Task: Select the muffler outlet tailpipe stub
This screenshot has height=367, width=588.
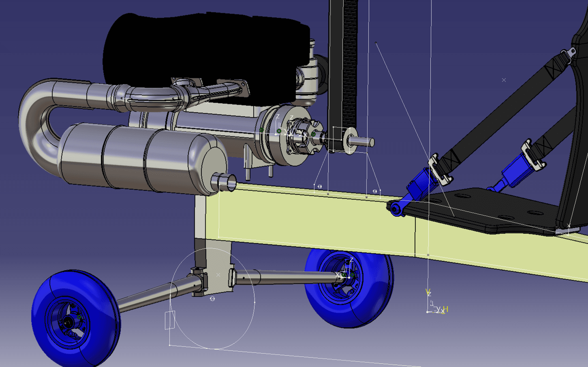Action: pyautogui.click(x=224, y=182)
